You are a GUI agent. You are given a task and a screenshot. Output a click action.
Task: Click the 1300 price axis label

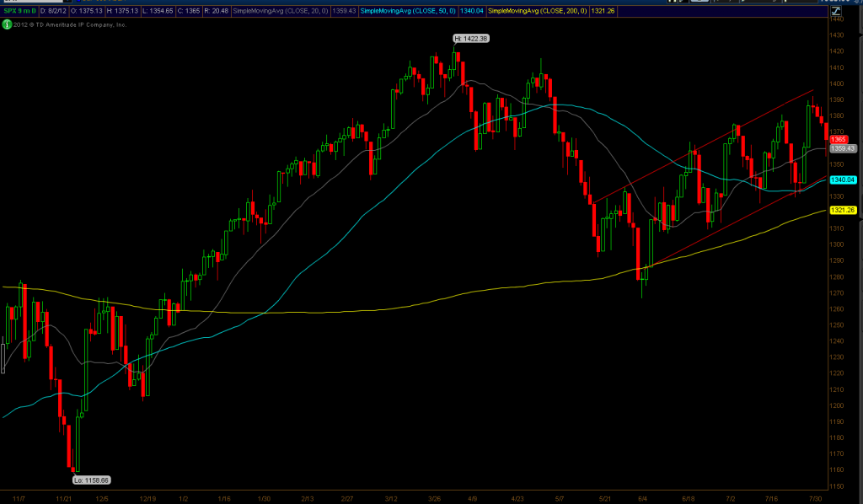837,244
